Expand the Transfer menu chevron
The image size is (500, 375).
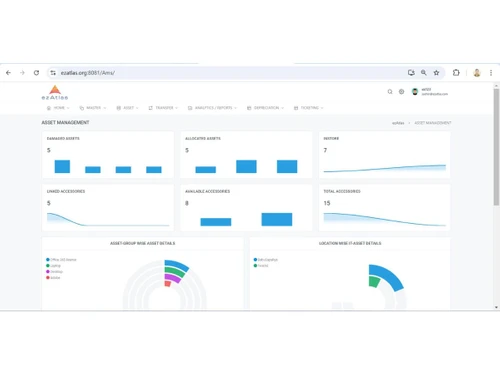click(177, 108)
